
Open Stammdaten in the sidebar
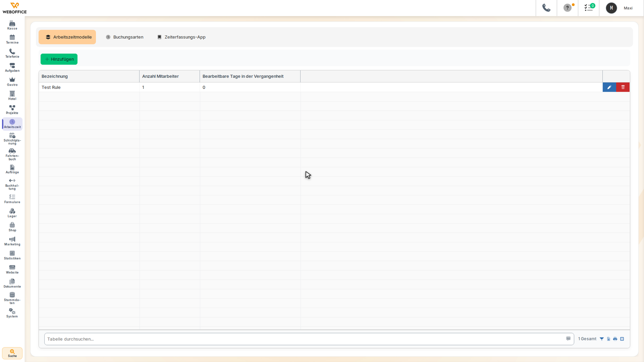tap(12, 298)
